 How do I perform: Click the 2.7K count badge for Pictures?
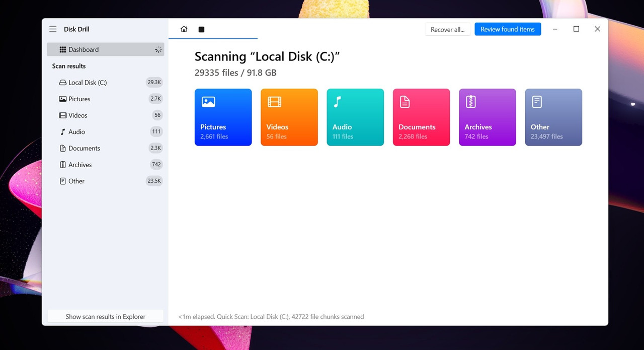[x=156, y=99]
